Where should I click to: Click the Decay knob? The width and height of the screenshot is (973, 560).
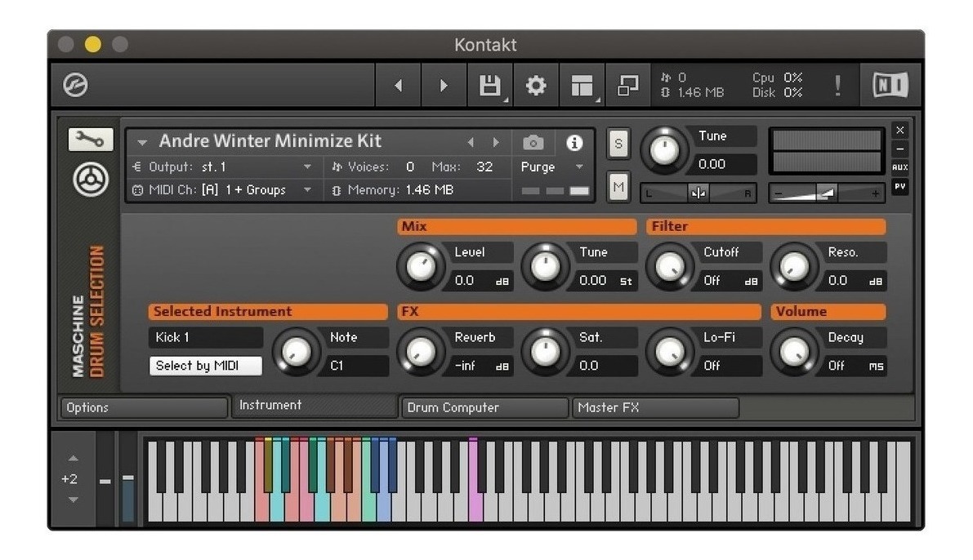point(794,352)
